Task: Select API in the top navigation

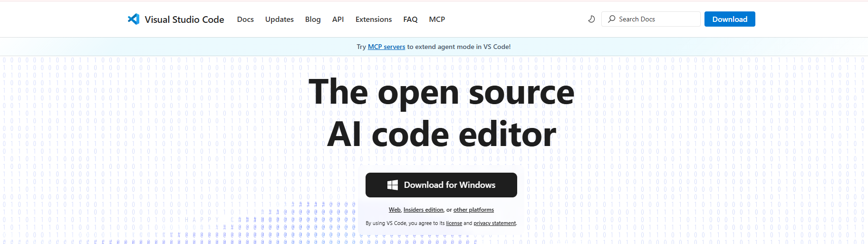Action: click(x=338, y=20)
